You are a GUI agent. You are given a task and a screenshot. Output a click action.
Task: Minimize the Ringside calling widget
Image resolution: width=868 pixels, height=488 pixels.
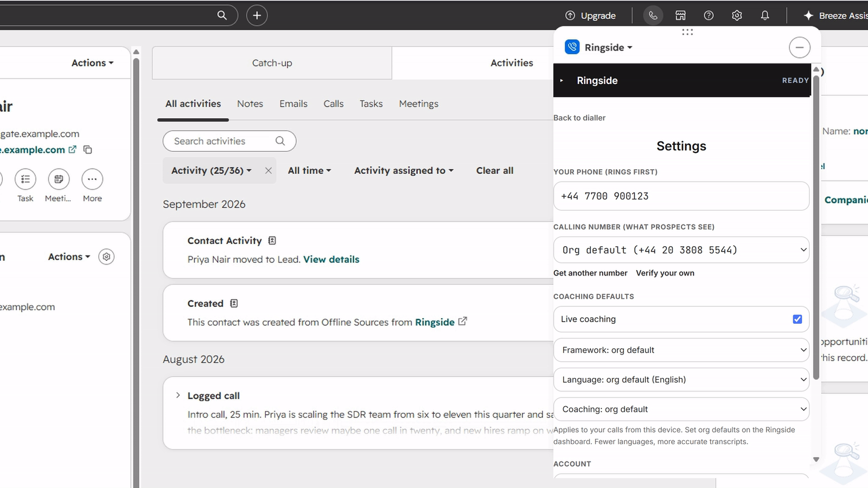(800, 48)
